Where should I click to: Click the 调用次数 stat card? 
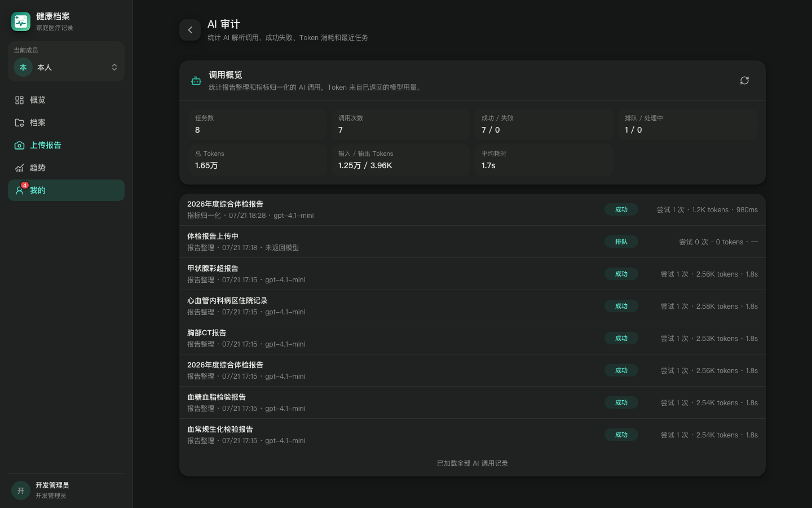click(x=401, y=124)
